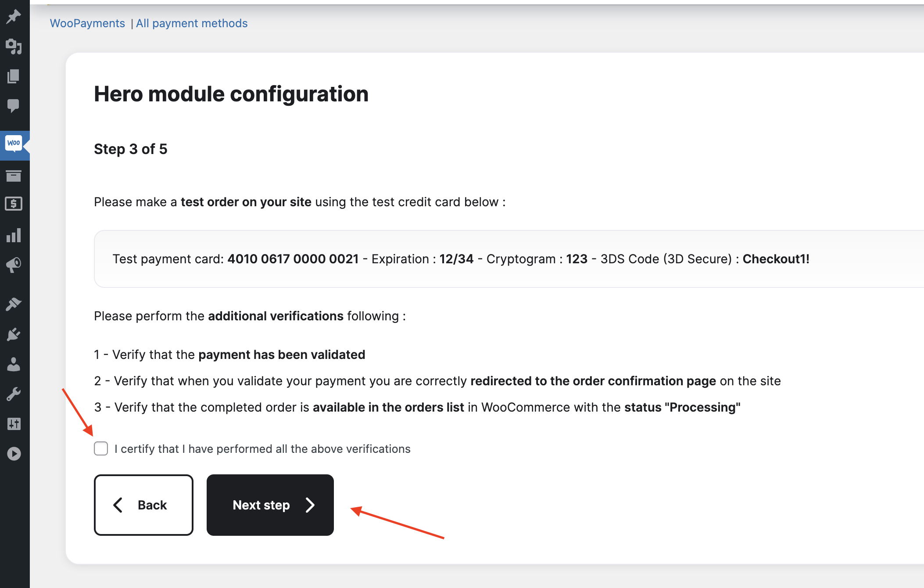Open the Analytics bar chart icon

coord(14,235)
